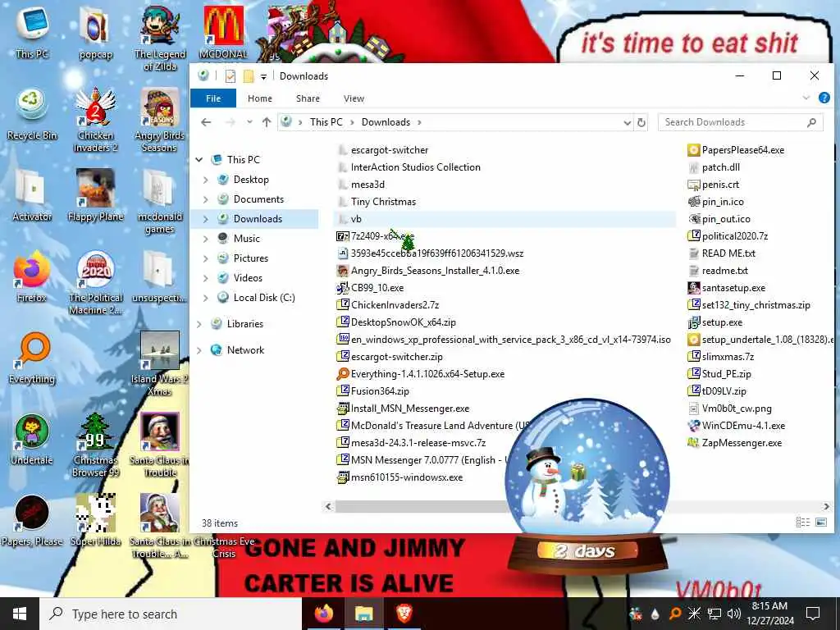Open Windows Start menu

pos(20,614)
